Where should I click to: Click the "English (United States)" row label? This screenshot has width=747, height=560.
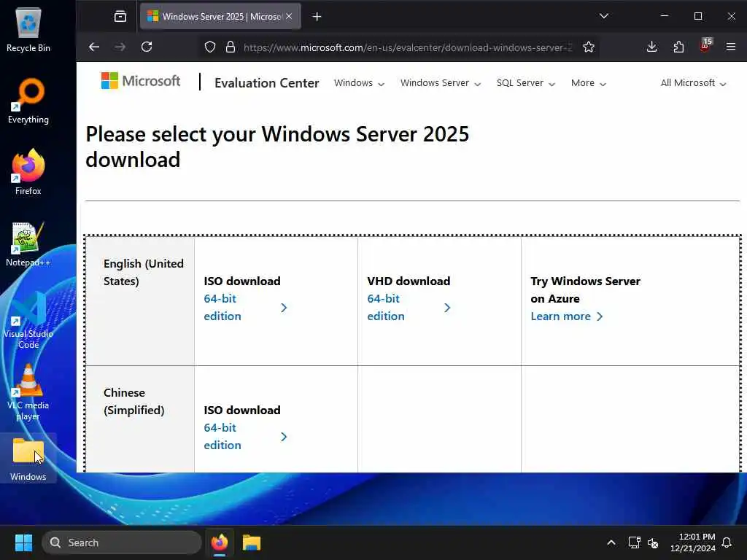144,273
